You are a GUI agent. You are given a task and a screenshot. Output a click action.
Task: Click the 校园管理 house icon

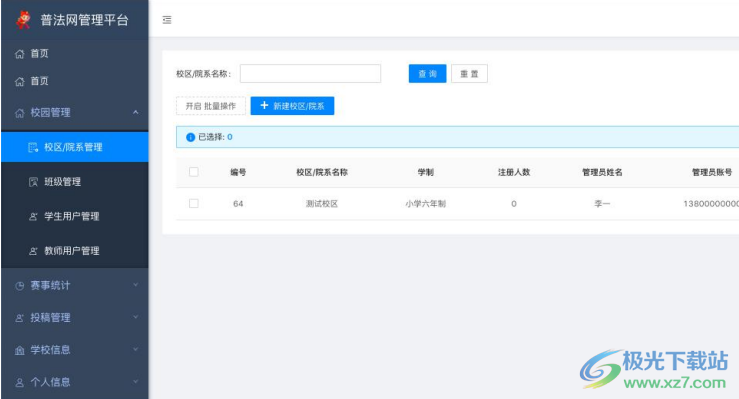(19, 113)
